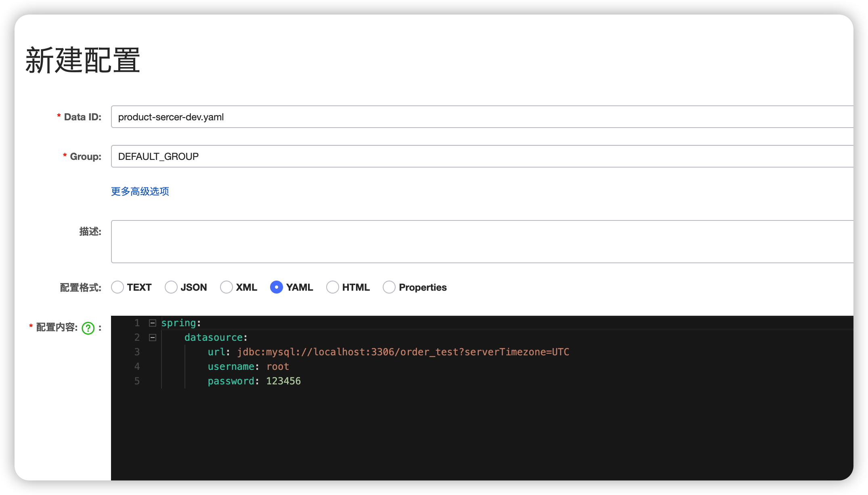Click the datasource key in the editor
868x495 pixels.
[x=214, y=338]
